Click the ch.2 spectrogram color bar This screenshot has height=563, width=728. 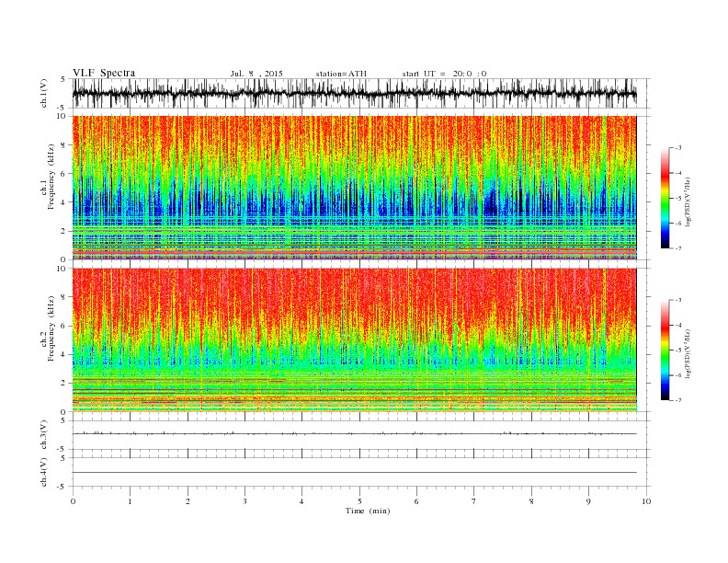[665, 350]
